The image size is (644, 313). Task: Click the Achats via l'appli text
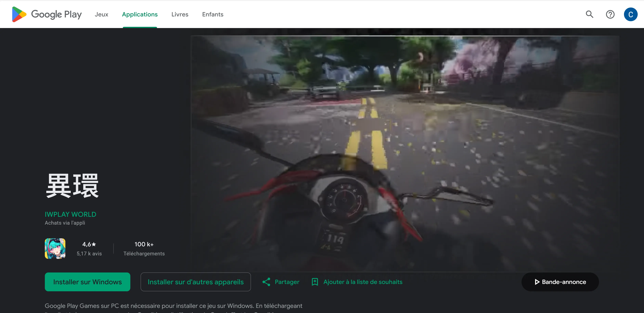click(65, 223)
